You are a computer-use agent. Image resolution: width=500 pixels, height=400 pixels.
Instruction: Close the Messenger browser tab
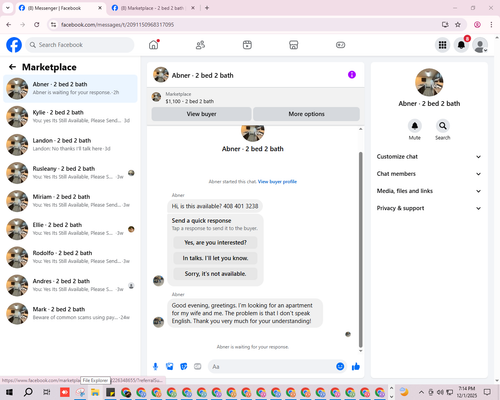100,8
